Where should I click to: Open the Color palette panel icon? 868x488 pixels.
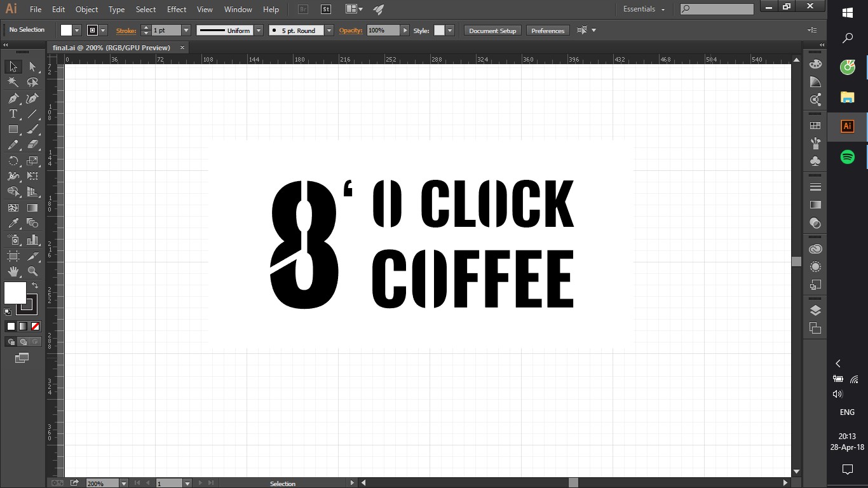[815, 64]
